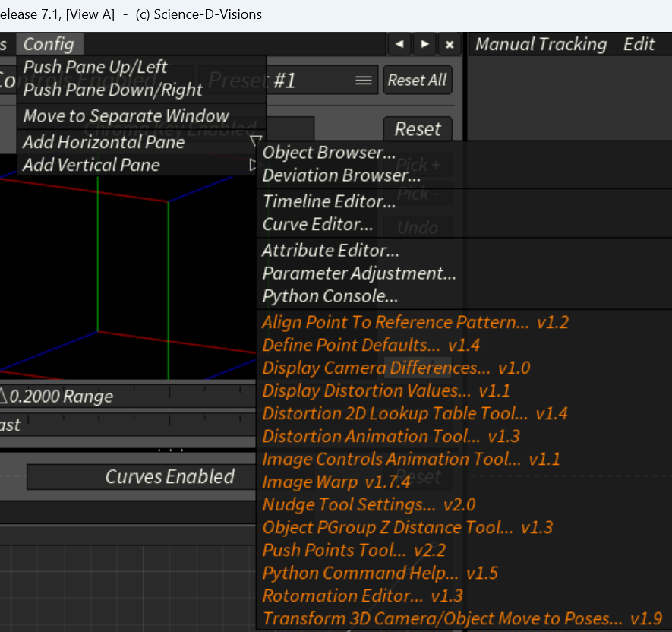Launch Image Warp v1.7.4 script

tap(465, 482)
